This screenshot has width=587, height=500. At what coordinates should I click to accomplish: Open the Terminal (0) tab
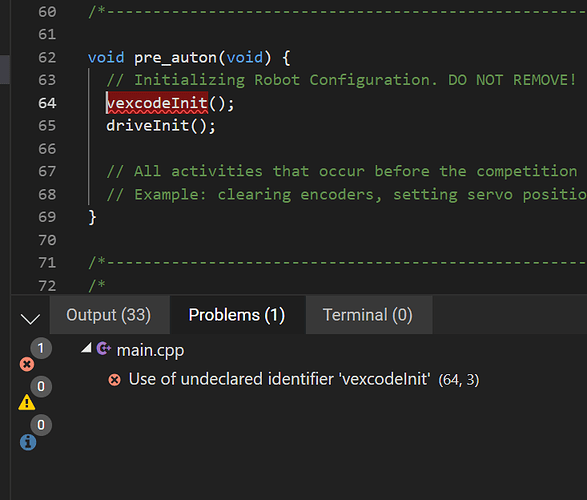click(x=368, y=315)
